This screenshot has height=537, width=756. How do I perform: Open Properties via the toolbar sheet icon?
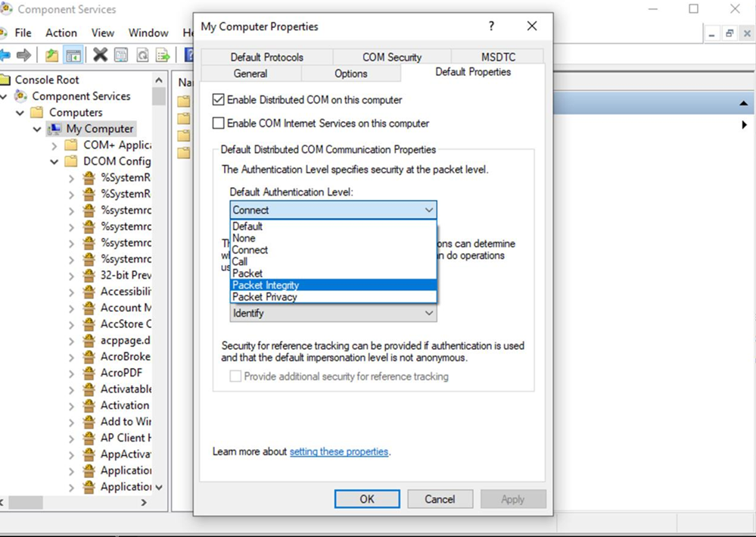[x=121, y=55]
